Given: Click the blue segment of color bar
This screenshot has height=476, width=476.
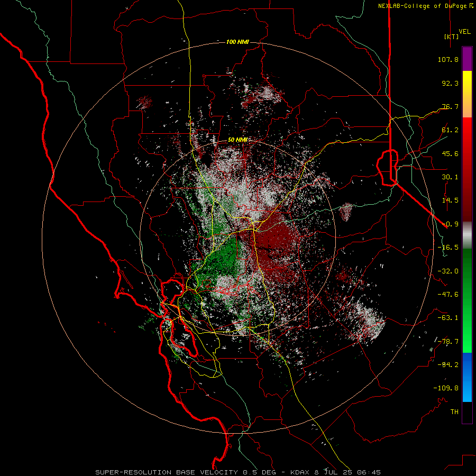Looking at the screenshot, I should (467, 377).
